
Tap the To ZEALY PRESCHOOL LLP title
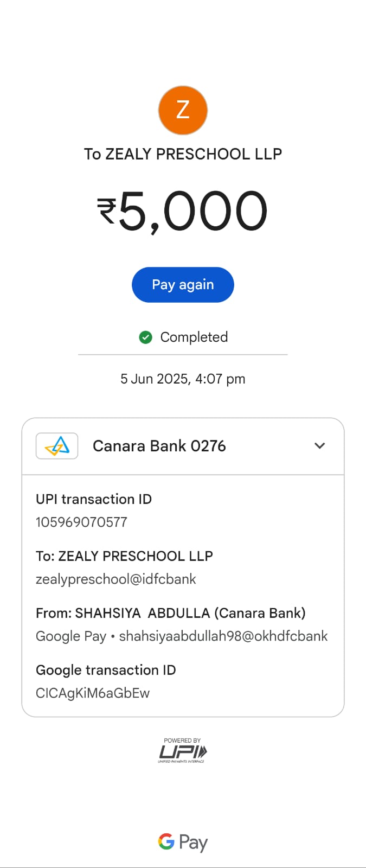click(183, 154)
